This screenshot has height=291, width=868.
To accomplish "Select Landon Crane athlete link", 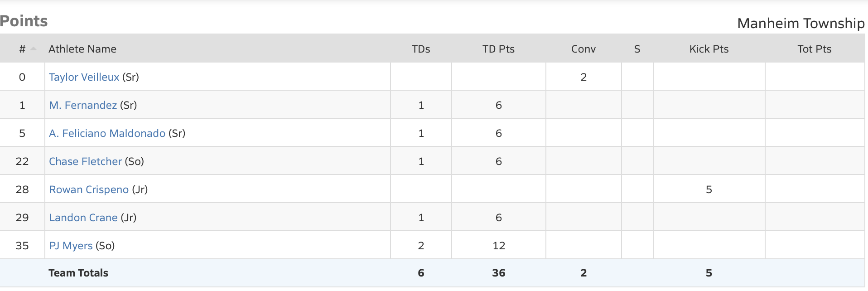I will 83,218.
